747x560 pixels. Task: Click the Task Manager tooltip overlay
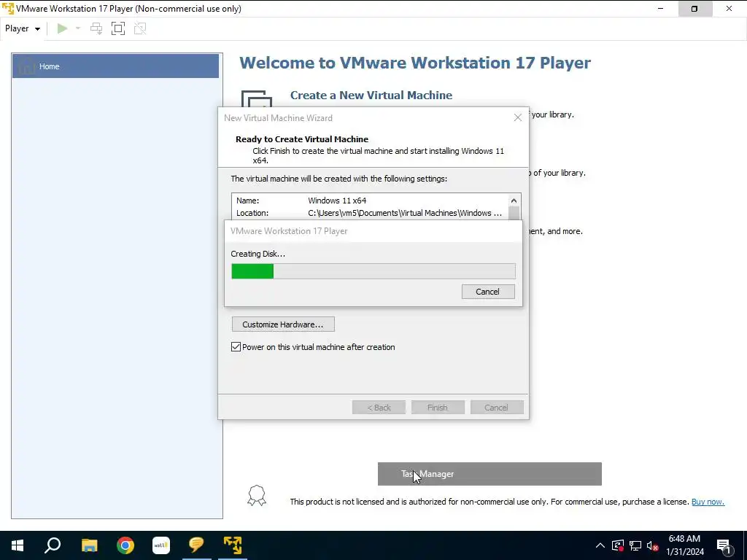click(x=489, y=474)
